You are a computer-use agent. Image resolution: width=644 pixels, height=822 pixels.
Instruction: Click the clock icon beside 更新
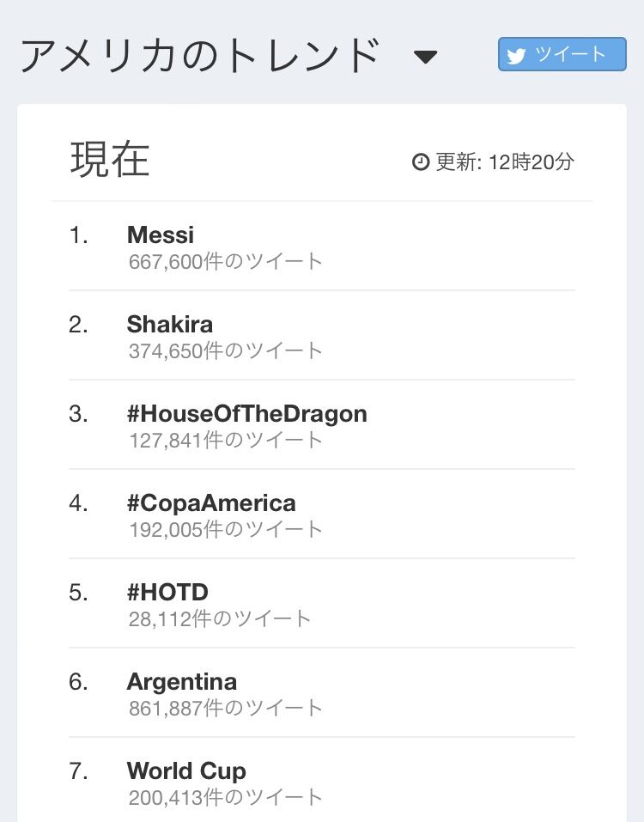tap(421, 161)
